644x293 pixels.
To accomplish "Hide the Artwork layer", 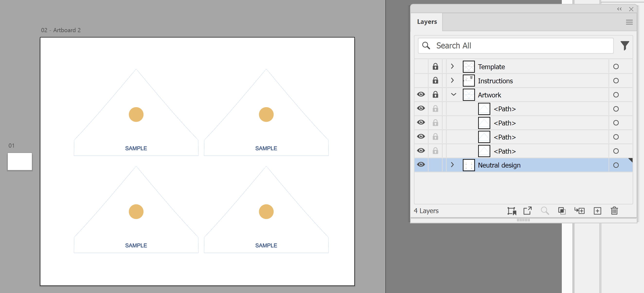I will pos(421,95).
